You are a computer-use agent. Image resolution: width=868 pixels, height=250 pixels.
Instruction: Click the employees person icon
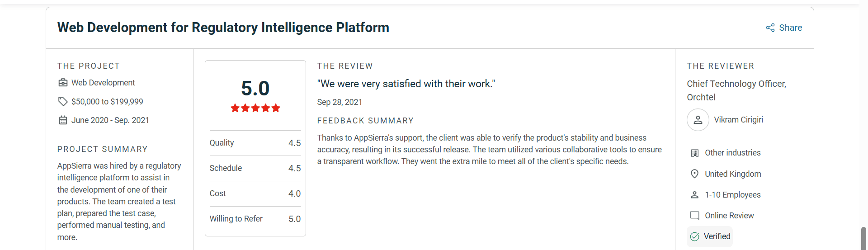(695, 195)
